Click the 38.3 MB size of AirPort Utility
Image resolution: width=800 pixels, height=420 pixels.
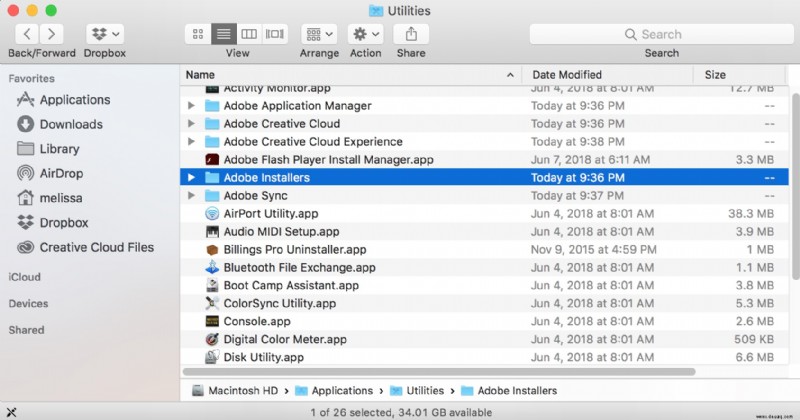click(x=751, y=213)
